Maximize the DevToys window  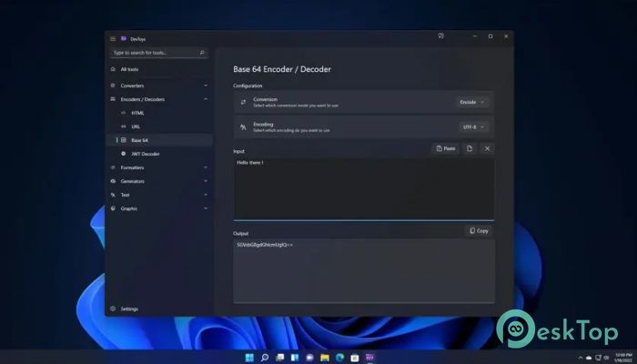(490, 36)
